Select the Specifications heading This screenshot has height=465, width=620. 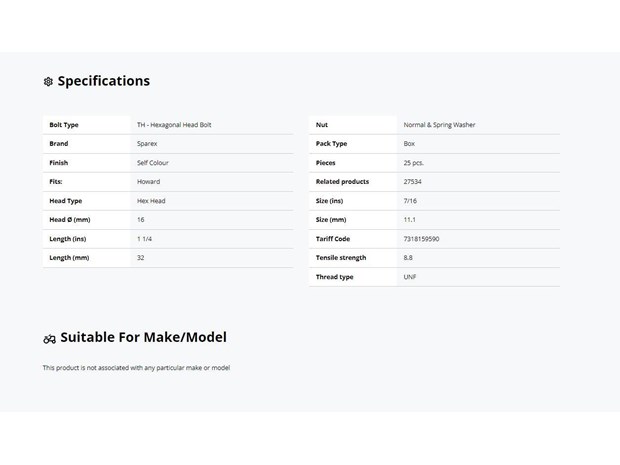point(104,81)
